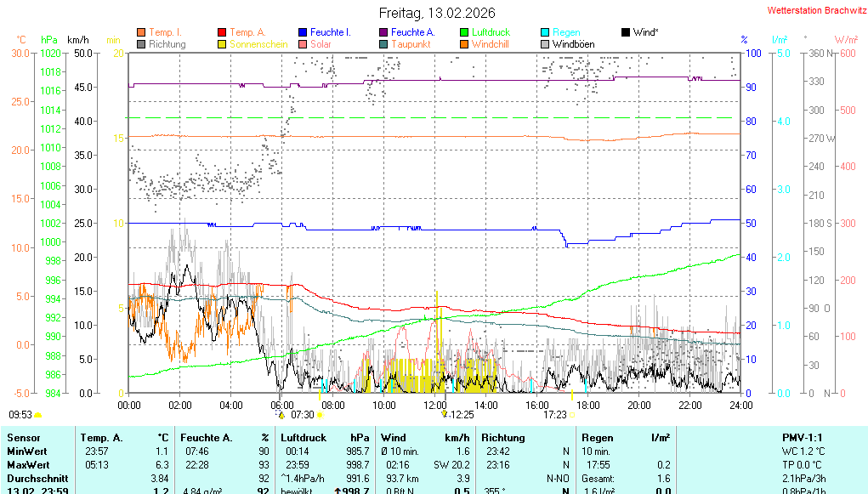The width and height of the screenshot is (868, 494).
Task: Click the blue Feuchte I. legend square
Action: pyautogui.click(x=304, y=32)
